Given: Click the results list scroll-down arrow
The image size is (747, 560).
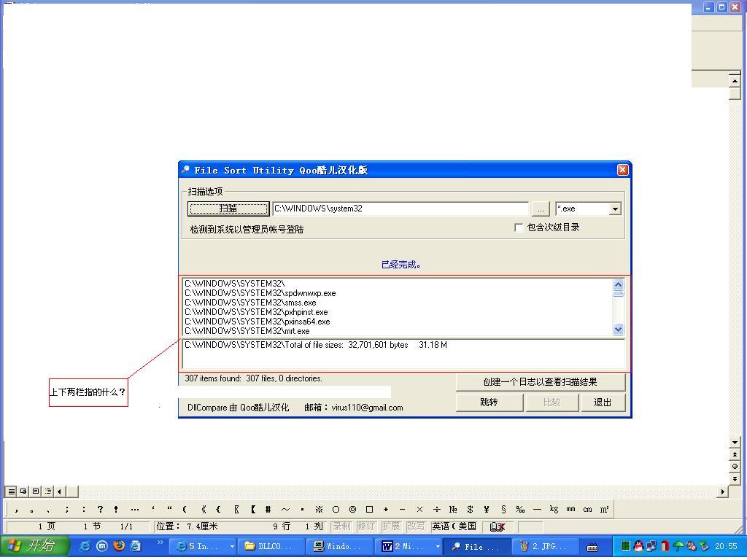Looking at the screenshot, I should click(618, 329).
